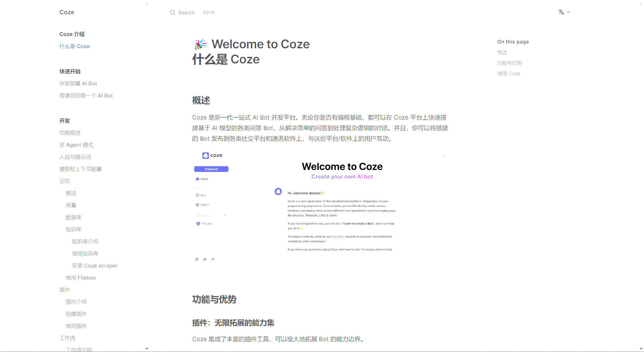Open 创建插件 page

pos(76,314)
